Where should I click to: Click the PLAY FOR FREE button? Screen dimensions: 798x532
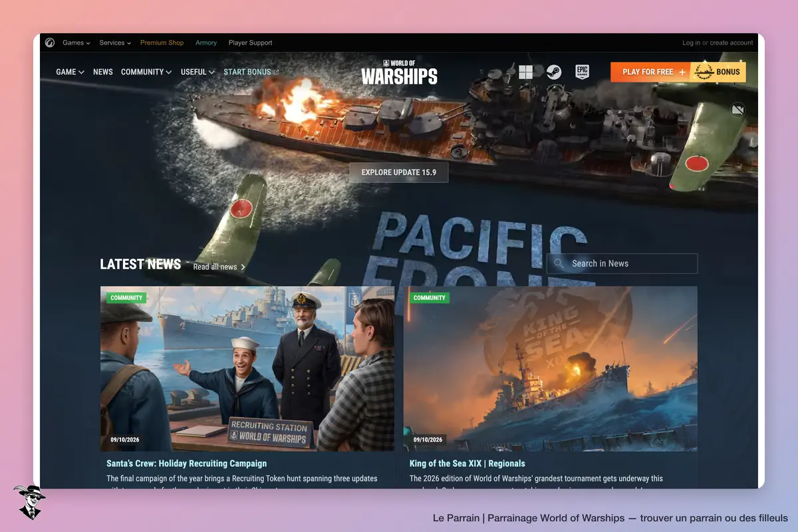click(650, 72)
